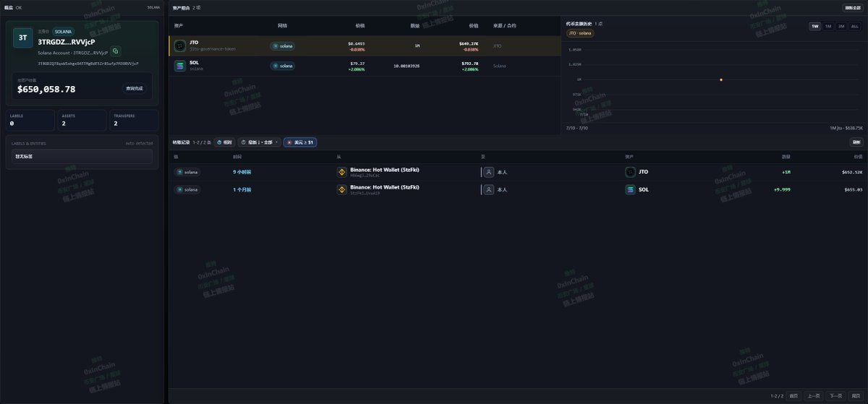868x404 pixels.
Task: Click the solana chain badge in second transfer row
Action: [188, 189]
